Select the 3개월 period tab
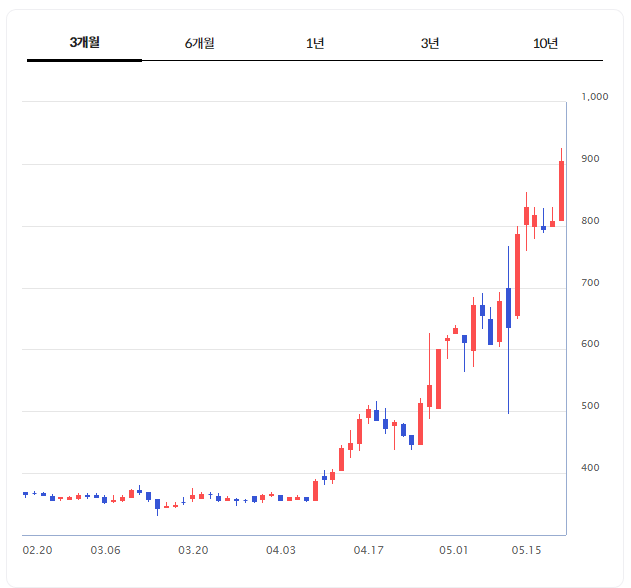Image resolution: width=631 pixels, height=588 pixels. click(85, 43)
